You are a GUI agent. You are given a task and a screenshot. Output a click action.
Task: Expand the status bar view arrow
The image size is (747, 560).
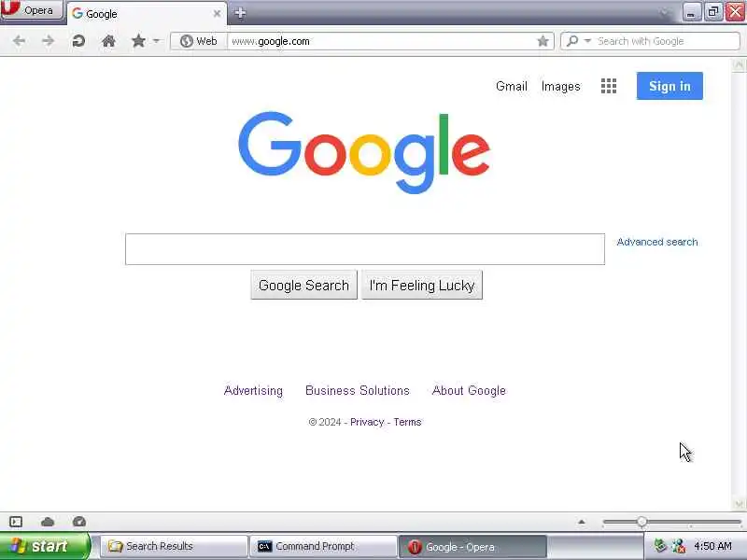(x=581, y=522)
